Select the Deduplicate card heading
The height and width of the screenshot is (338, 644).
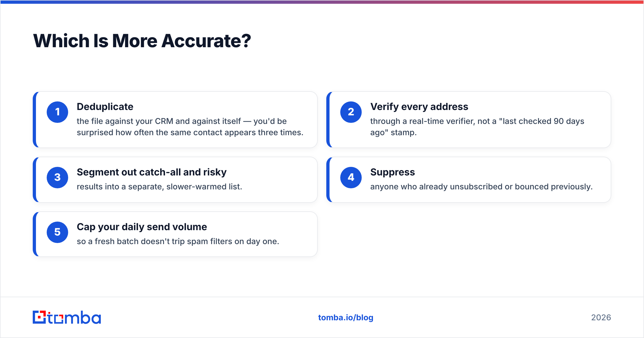coord(105,107)
